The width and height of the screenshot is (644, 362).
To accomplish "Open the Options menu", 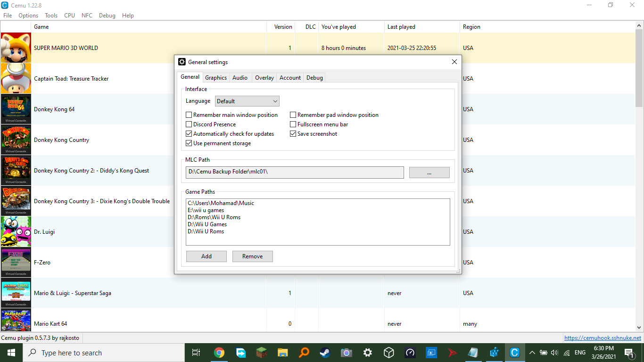I will (28, 16).
